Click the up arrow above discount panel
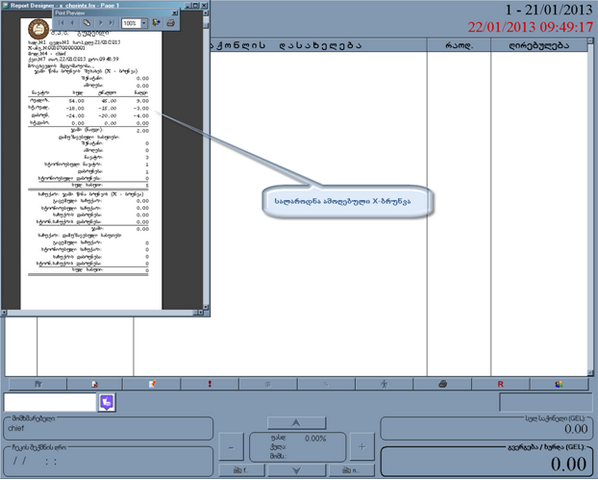The width and height of the screenshot is (598, 480). coord(296,423)
